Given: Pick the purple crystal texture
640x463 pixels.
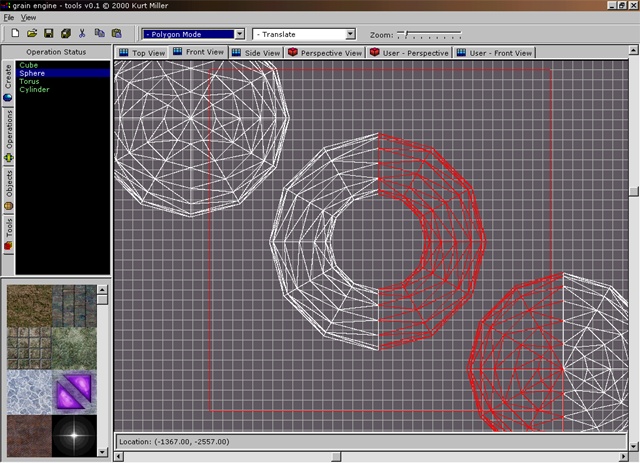Looking at the screenshot, I should [74, 392].
